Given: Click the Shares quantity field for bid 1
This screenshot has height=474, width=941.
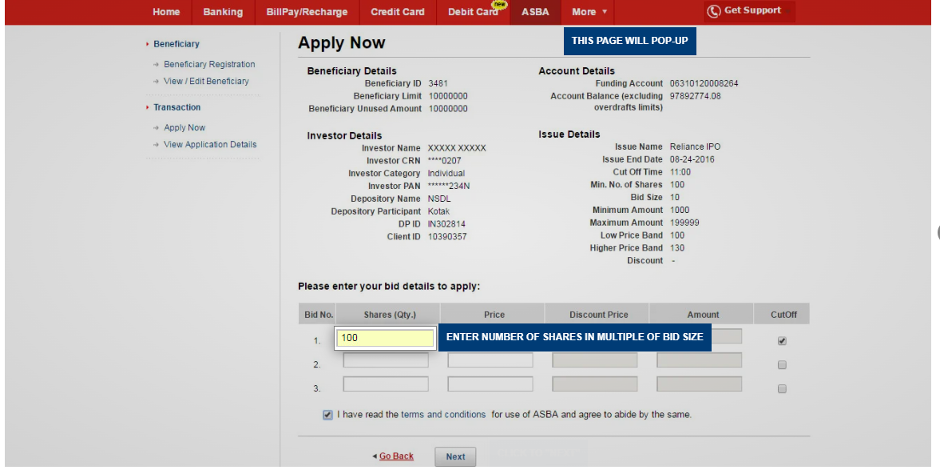Looking at the screenshot, I should click(385, 338).
